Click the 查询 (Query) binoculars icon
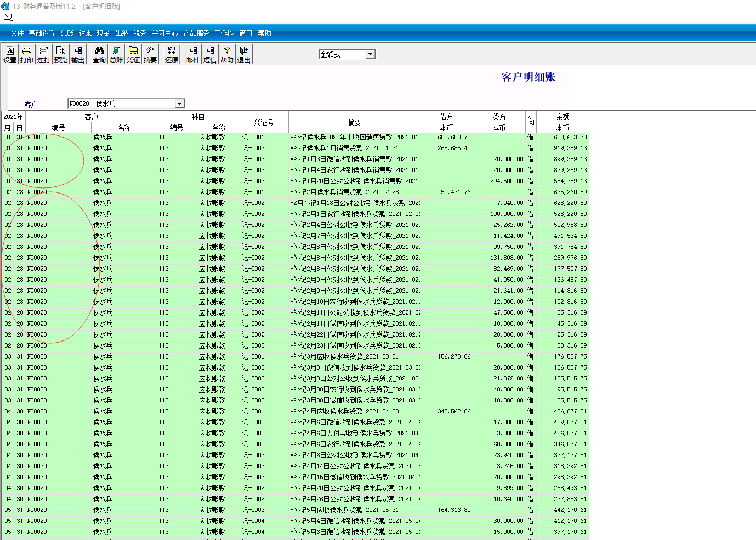756x540 pixels. click(99, 54)
